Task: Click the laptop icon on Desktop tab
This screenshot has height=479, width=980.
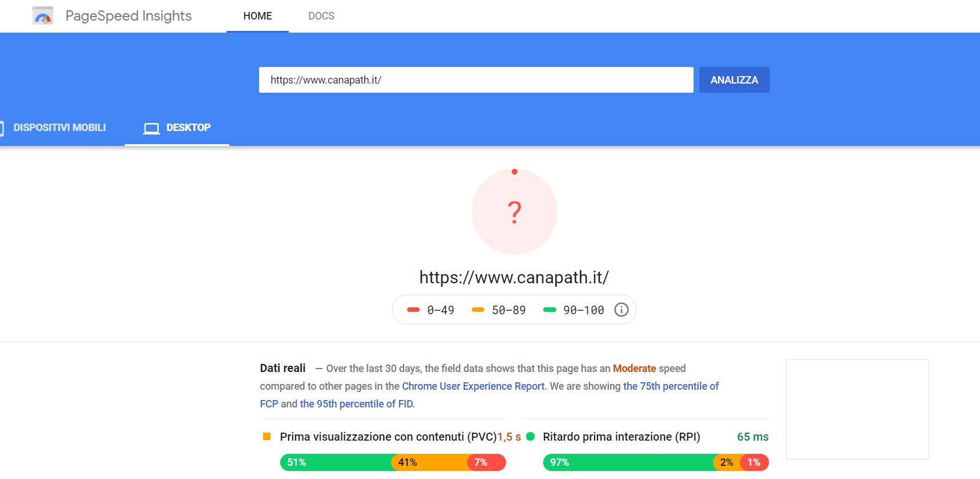Action: coord(152,128)
